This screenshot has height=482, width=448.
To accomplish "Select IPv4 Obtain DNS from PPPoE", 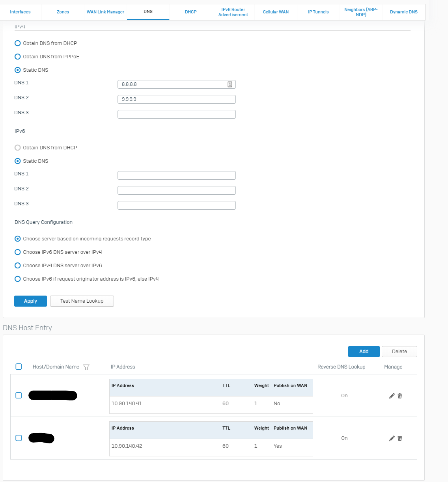I will (18, 57).
